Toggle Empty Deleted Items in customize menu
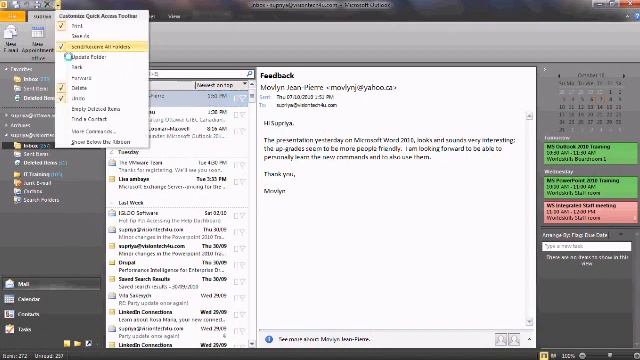Viewport: 640px width, 360px height. [x=102, y=109]
